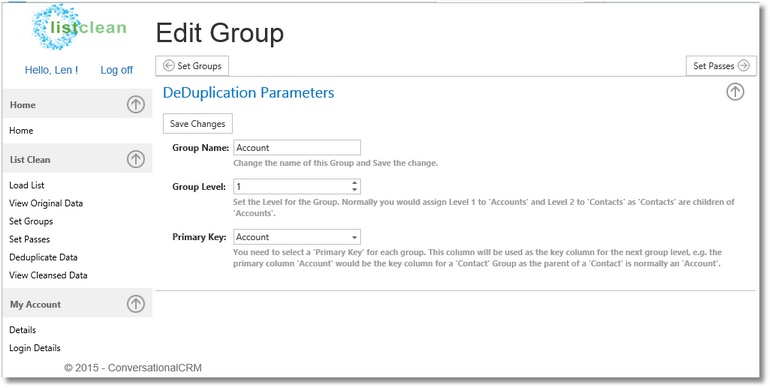
Task: Click the Log off link
Action: [x=116, y=70]
